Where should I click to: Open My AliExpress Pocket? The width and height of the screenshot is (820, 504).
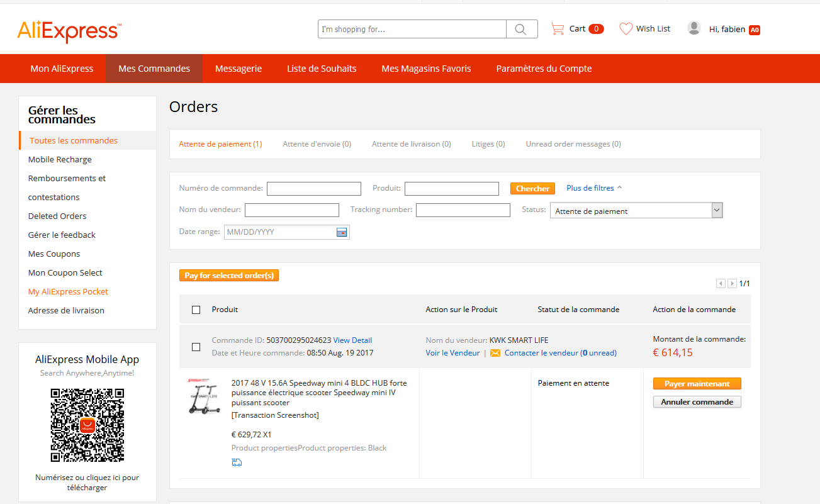tap(68, 291)
